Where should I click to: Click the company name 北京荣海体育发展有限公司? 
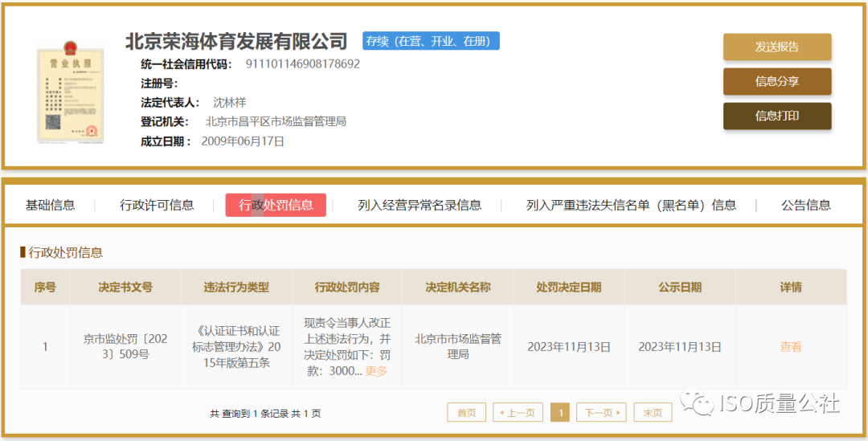tap(236, 41)
